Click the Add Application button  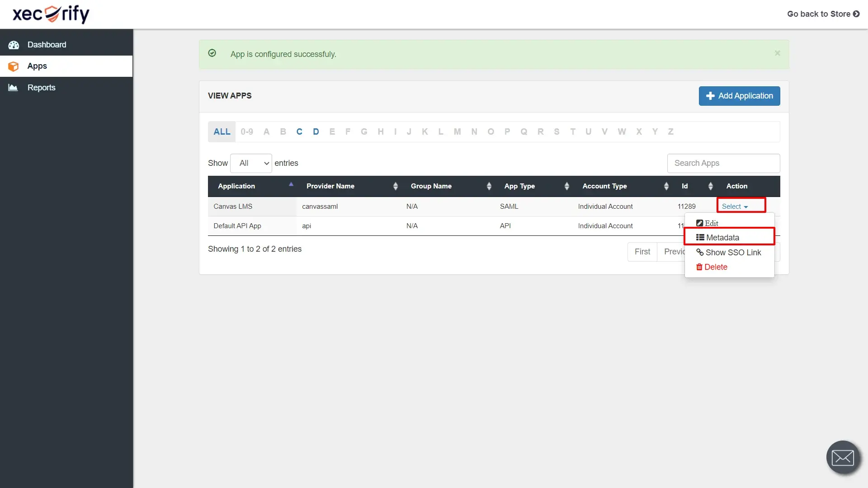[x=740, y=96]
